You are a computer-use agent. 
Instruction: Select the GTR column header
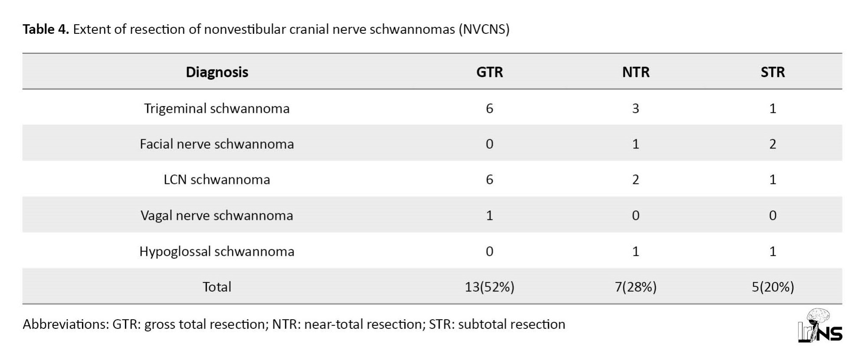(490, 72)
